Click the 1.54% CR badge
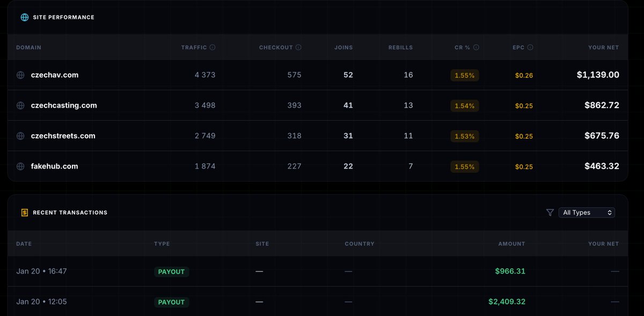 pyautogui.click(x=465, y=106)
